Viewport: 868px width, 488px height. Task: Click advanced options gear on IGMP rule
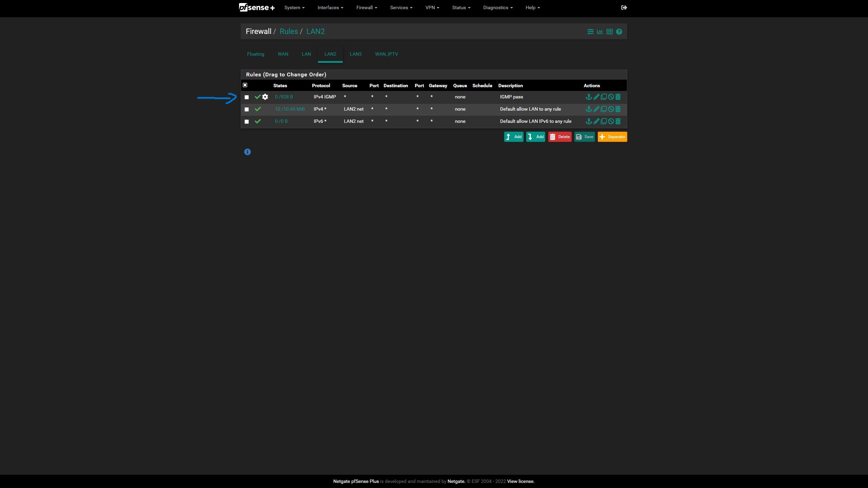point(265,97)
